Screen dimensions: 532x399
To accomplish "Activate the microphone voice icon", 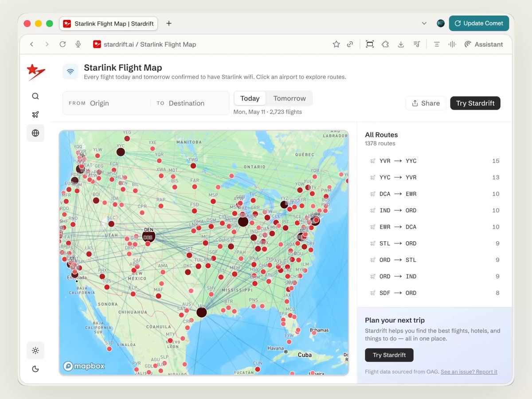I will (78, 44).
